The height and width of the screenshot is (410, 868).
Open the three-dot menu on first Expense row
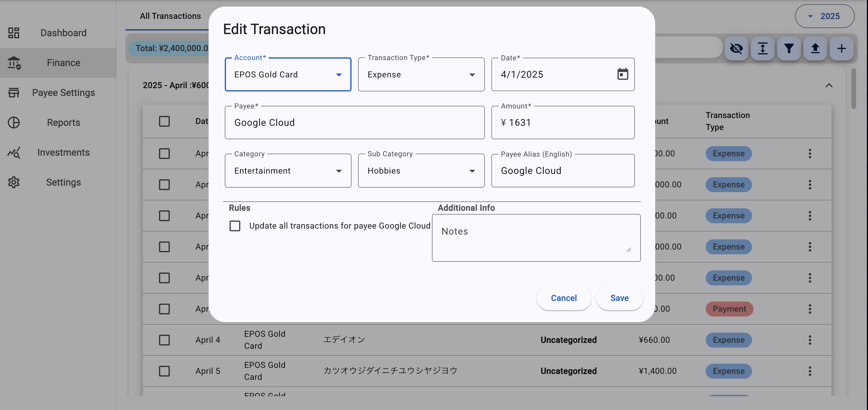[x=810, y=154]
